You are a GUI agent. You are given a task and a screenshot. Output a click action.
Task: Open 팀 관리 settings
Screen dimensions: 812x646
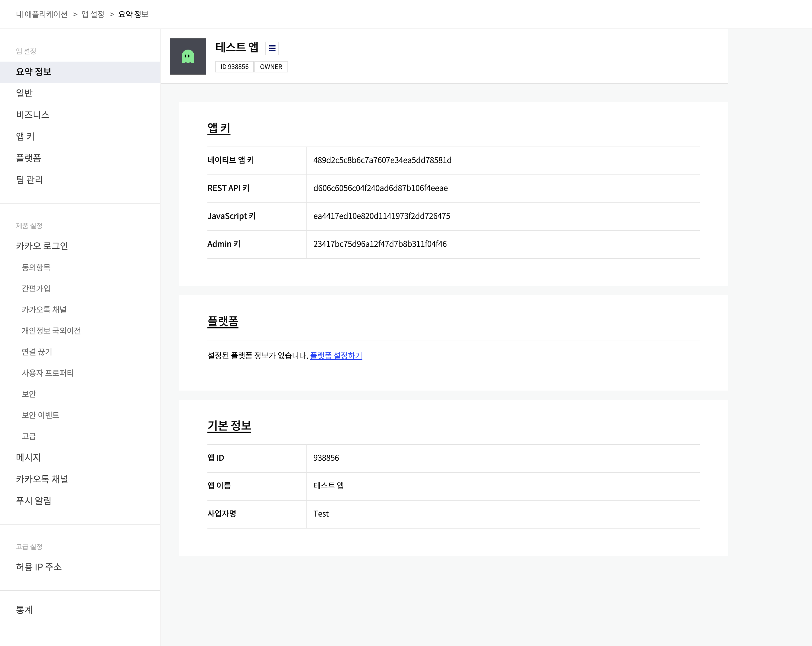29,180
